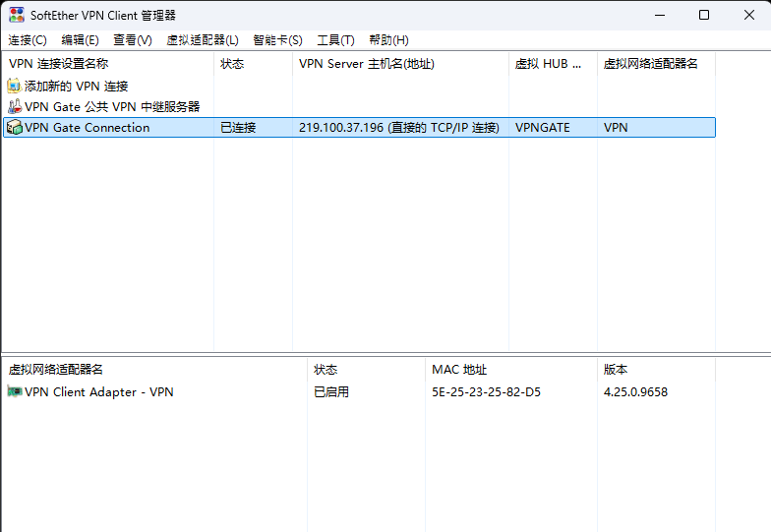The height and width of the screenshot is (532, 771).
Task: Select the VPN Client Adapter - VPN row
Action: tap(98, 392)
